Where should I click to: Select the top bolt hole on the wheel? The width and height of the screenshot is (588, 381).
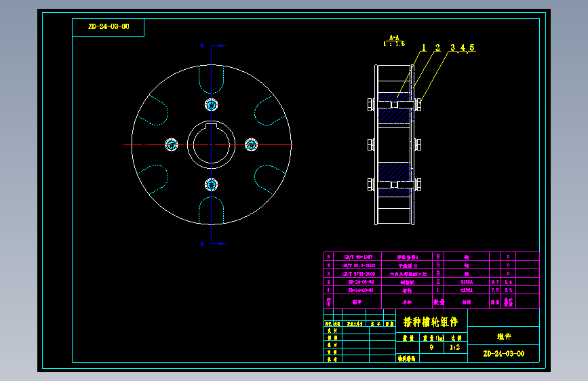(211, 104)
